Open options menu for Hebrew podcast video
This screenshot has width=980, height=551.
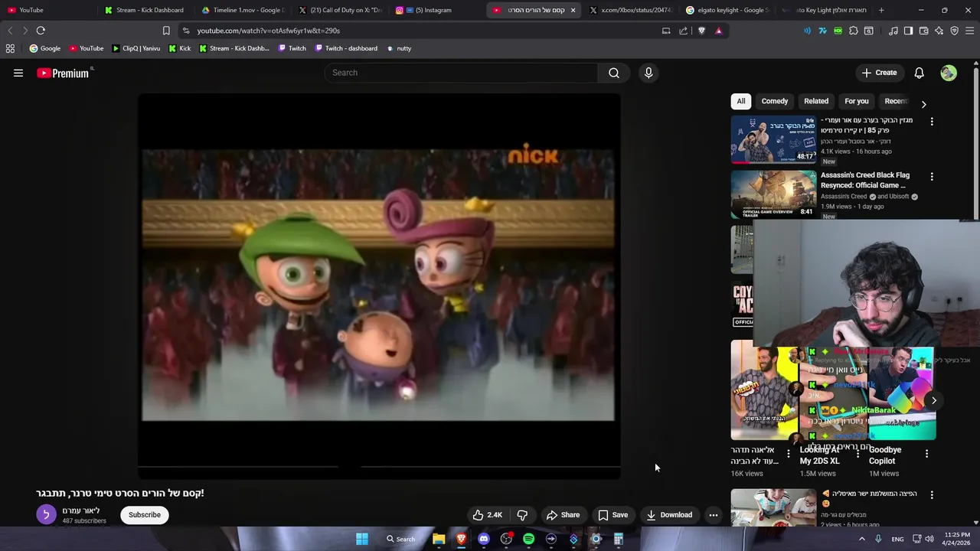tap(932, 122)
